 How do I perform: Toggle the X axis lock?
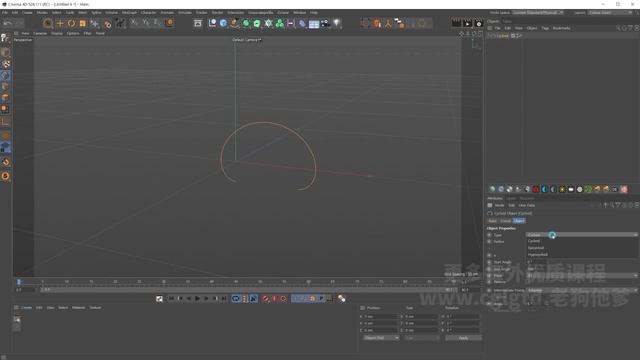point(135,23)
